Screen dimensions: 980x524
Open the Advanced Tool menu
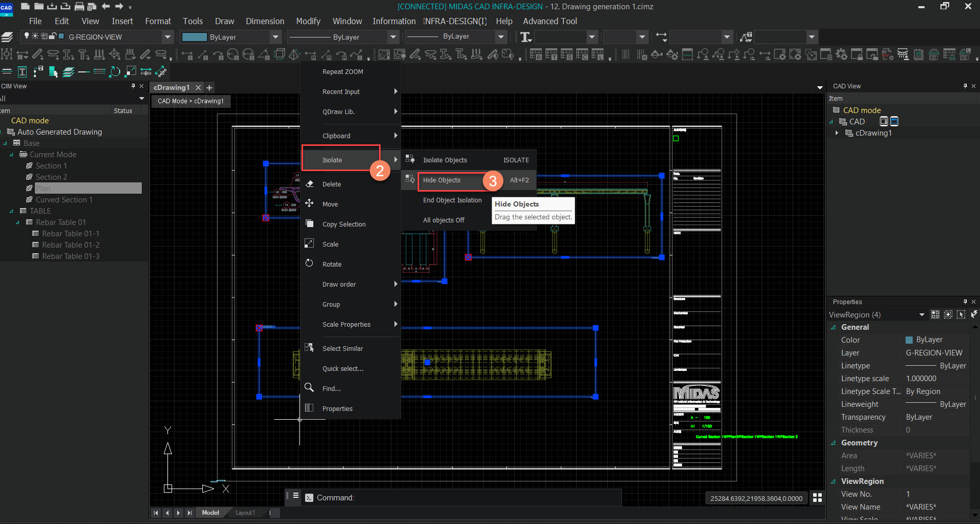click(x=550, y=21)
